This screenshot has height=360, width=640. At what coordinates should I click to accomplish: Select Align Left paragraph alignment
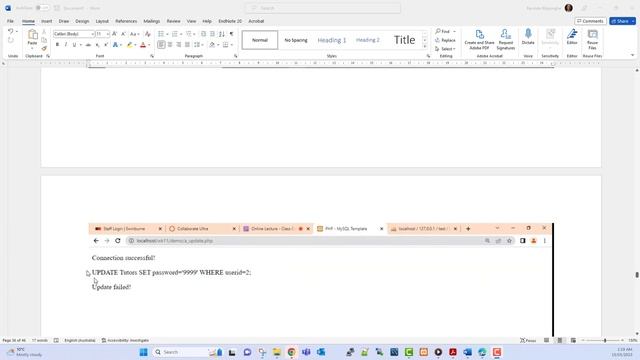161,45
